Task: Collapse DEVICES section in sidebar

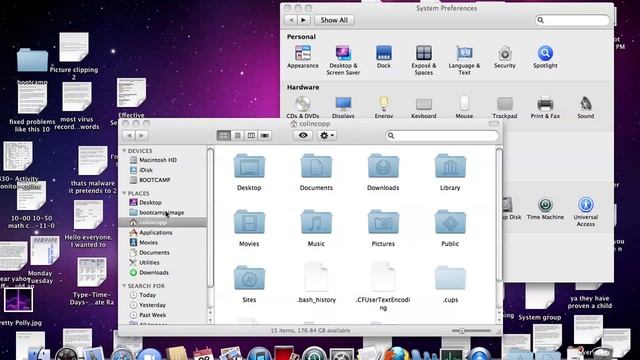Action: click(x=124, y=151)
